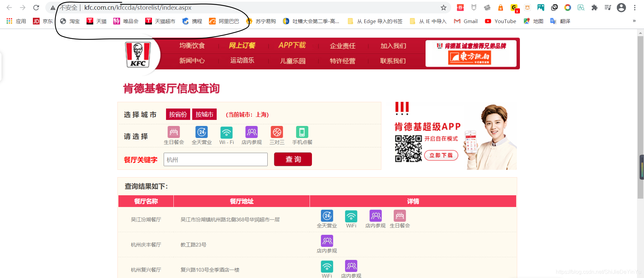
Task: Select the 全天营业 24-hour filter icon
Action: 202,132
